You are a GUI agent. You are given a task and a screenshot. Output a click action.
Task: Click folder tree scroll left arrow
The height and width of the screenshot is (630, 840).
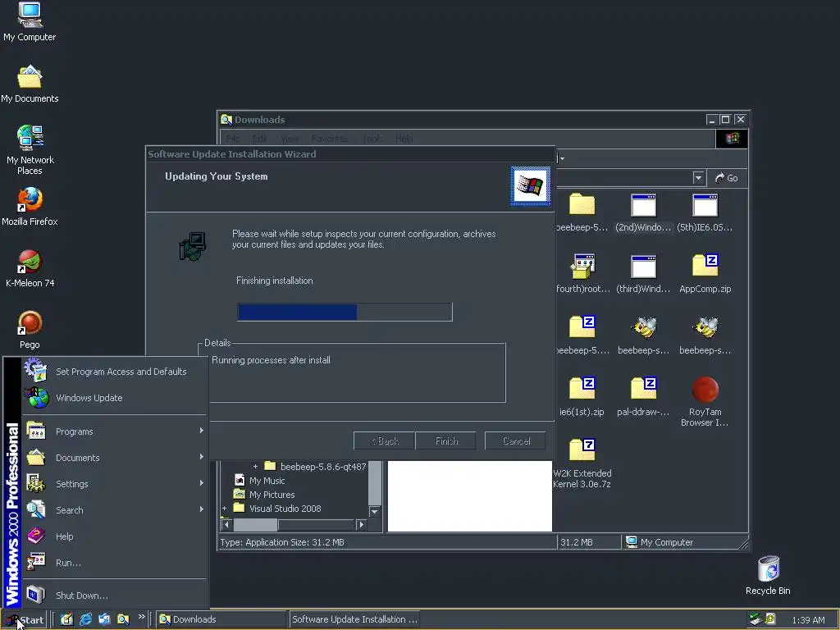pos(226,524)
